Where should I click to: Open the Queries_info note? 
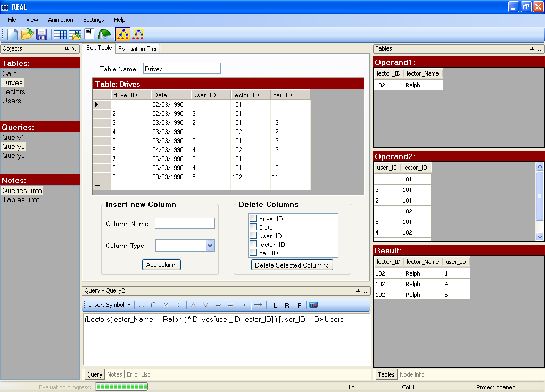(x=22, y=190)
